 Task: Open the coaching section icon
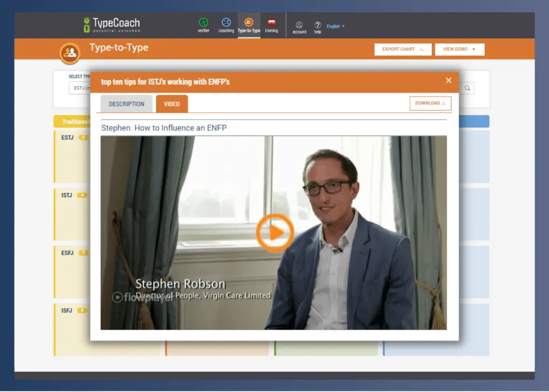tap(226, 23)
